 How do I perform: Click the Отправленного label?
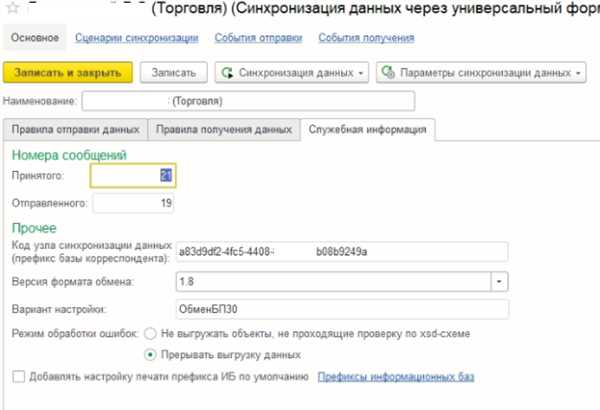tap(50, 203)
